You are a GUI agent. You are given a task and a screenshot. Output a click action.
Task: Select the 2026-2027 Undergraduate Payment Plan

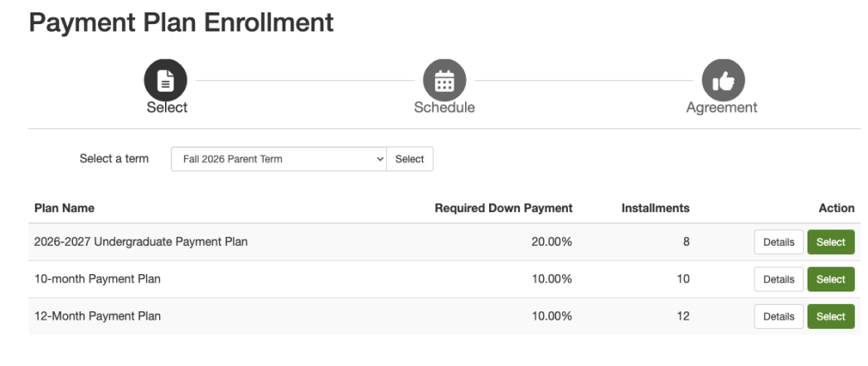coord(831,242)
